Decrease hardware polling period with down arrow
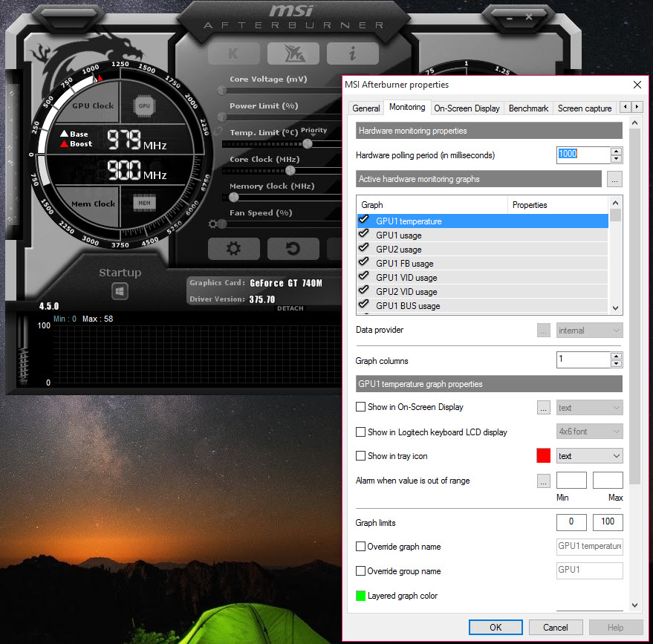This screenshot has width=653, height=644. (617, 159)
